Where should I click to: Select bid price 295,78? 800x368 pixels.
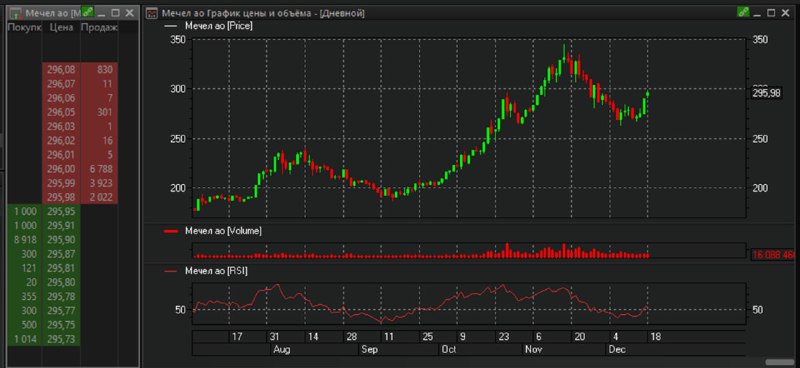coord(61,297)
